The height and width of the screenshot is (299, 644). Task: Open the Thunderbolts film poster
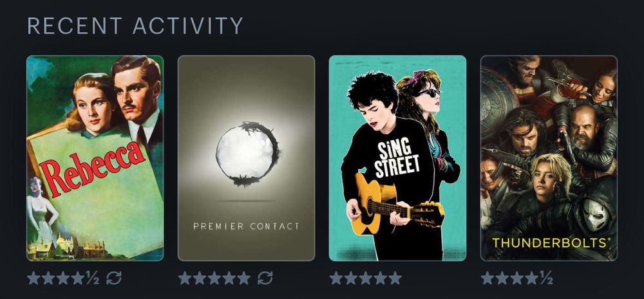pyautogui.click(x=549, y=158)
